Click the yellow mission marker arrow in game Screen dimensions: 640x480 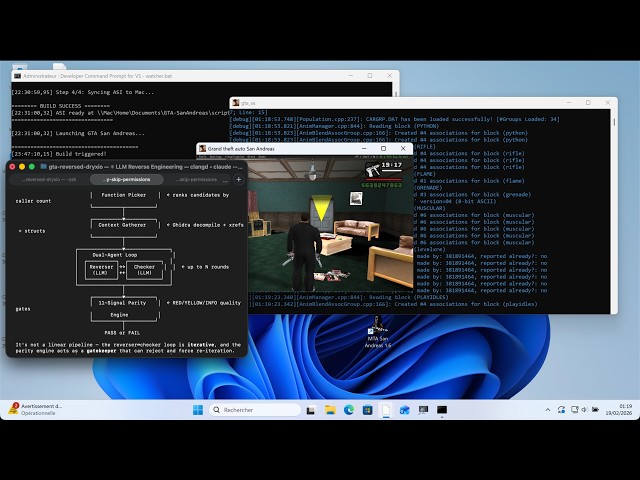tap(321, 207)
